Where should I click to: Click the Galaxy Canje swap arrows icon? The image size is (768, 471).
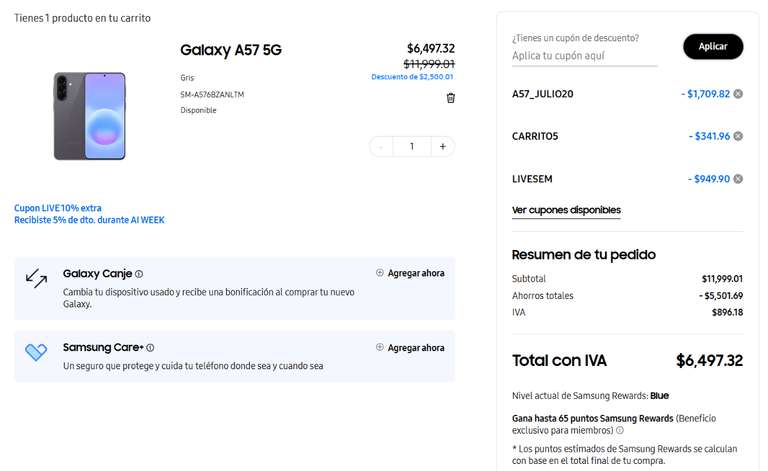[x=36, y=278]
